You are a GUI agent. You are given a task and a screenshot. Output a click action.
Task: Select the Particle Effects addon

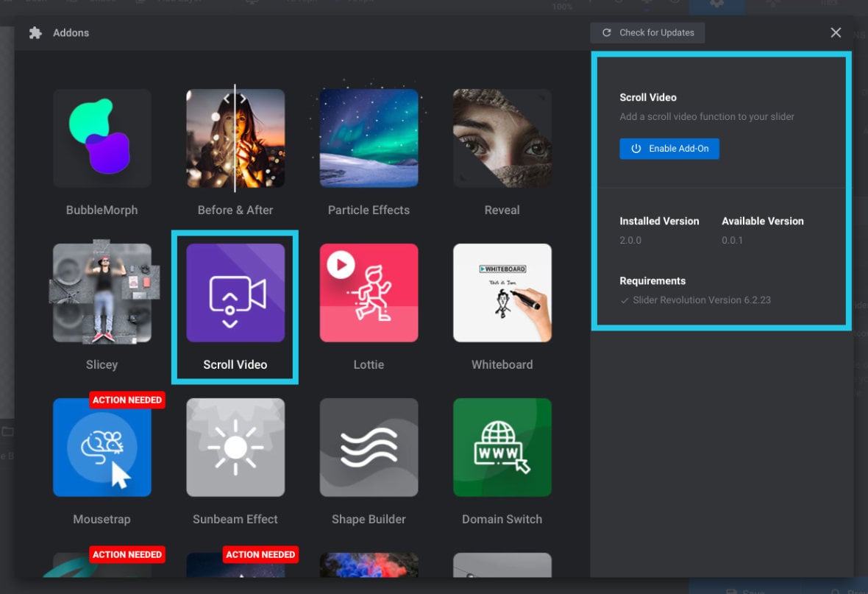click(369, 138)
